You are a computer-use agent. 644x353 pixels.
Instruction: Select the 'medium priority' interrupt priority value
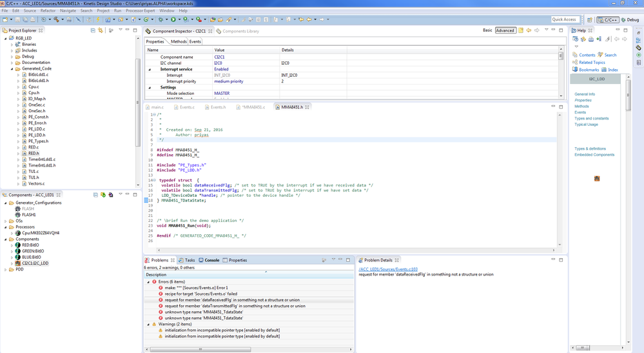pos(229,81)
